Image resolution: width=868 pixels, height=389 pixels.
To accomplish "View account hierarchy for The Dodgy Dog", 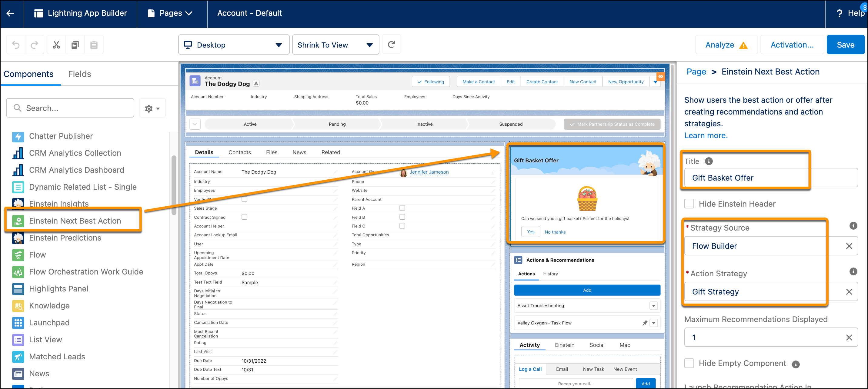I will pyautogui.click(x=256, y=84).
